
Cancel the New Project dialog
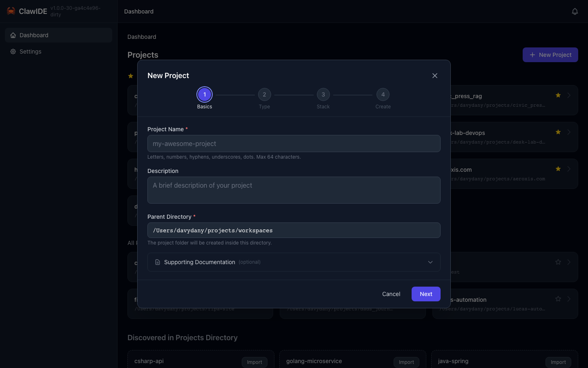click(391, 294)
